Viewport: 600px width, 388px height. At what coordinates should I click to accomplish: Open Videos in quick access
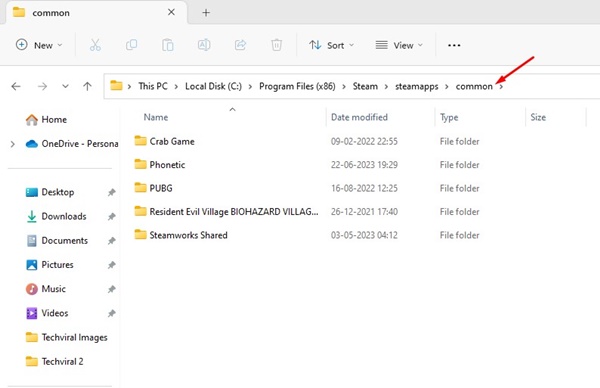click(47, 313)
